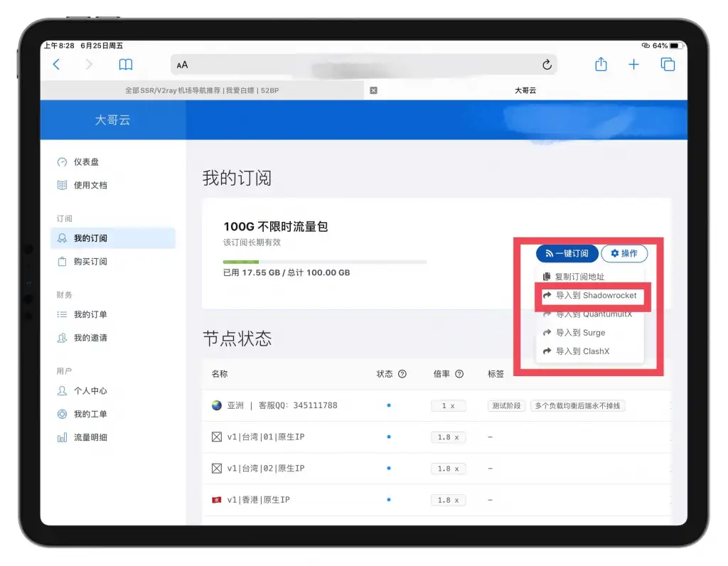Viewport: 728px width, 566px height.
Task: Click the 购买订阅 bag icon
Action: [x=62, y=262]
